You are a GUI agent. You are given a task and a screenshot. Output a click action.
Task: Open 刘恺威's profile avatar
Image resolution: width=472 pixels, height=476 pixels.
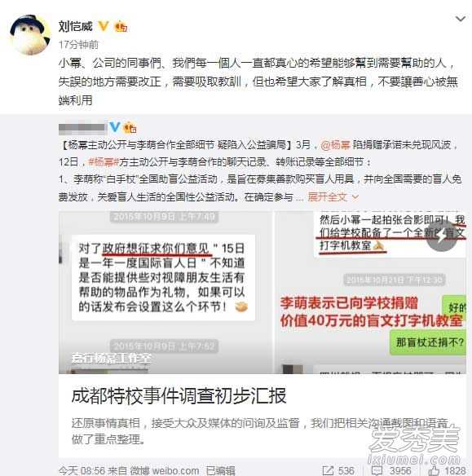point(29,34)
